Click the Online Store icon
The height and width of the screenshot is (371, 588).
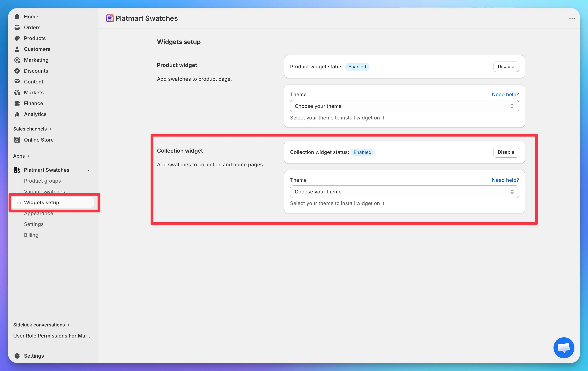(17, 140)
